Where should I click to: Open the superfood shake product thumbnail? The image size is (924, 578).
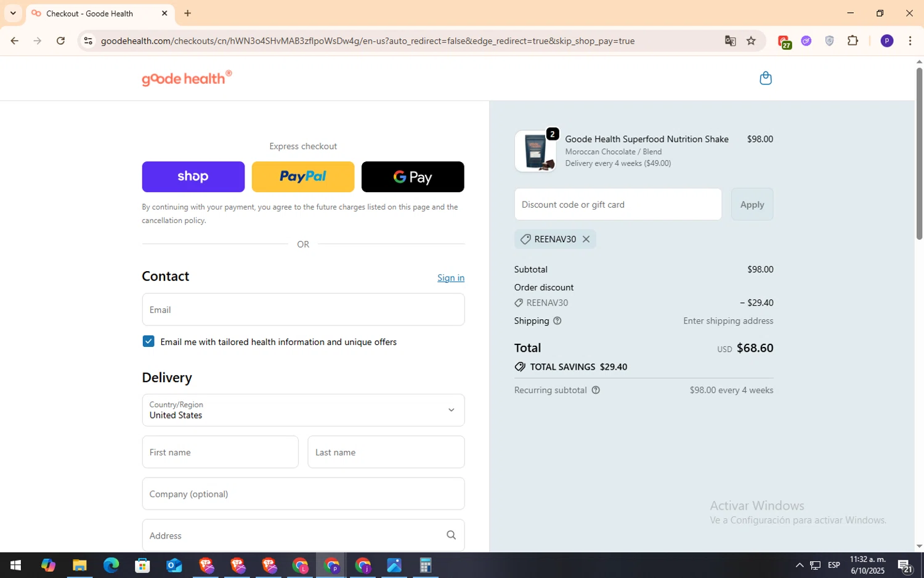tap(535, 151)
